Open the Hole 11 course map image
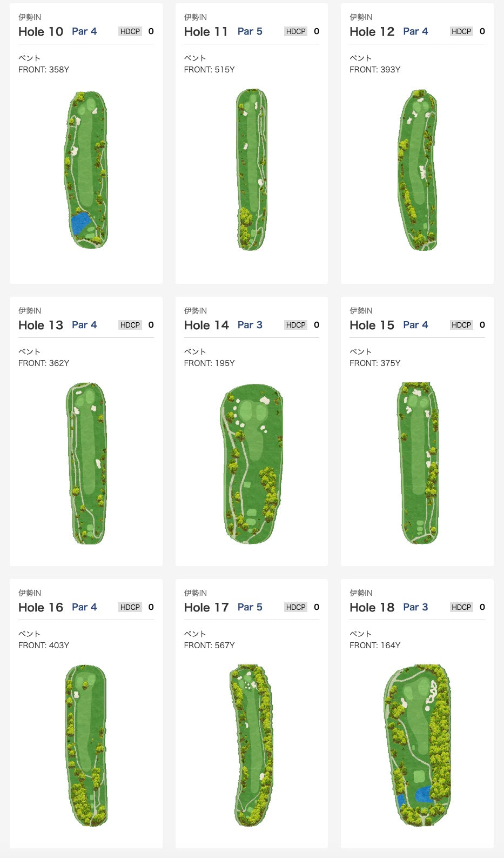Viewport: 504px width, 858px height. [252, 170]
